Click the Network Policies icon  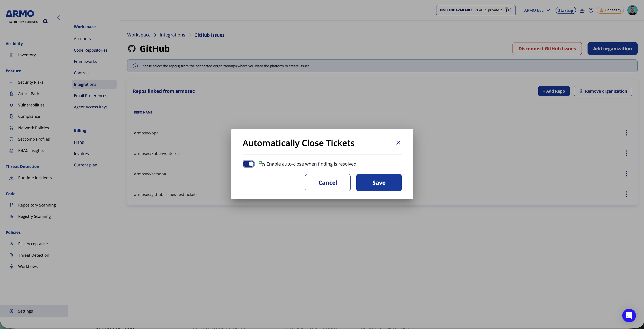pyautogui.click(x=11, y=128)
